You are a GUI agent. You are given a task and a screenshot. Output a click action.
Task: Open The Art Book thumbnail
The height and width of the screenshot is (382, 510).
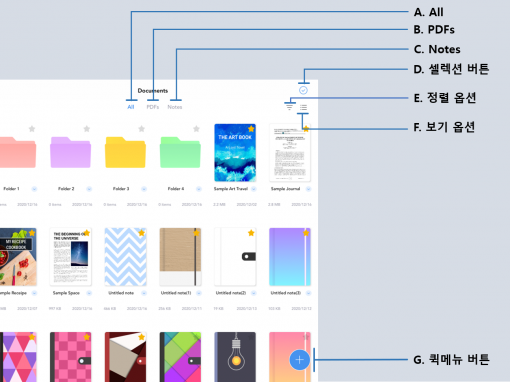click(235, 153)
